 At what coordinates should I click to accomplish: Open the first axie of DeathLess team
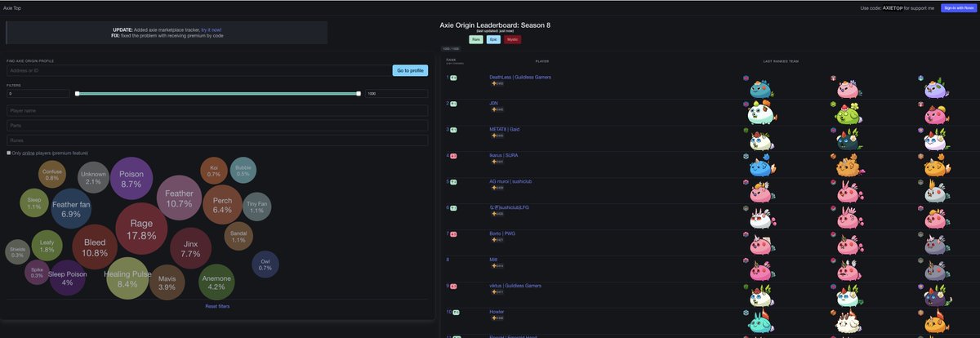[x=760, y=87]
